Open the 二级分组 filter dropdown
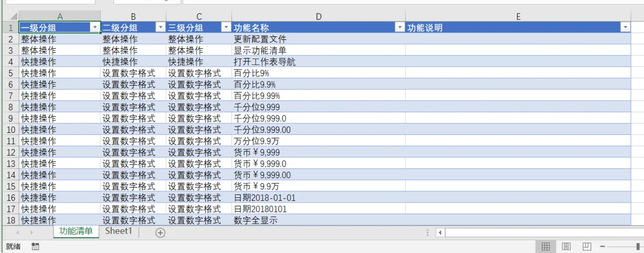Viewport: 644px width, 253px height. point(160,28)
